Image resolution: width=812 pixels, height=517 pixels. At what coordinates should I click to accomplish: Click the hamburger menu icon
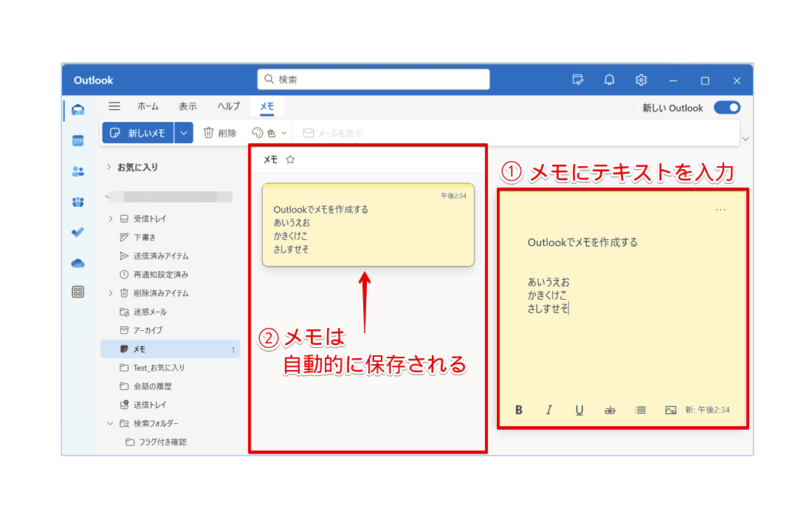pyautogui.click(x=114, y=106)
